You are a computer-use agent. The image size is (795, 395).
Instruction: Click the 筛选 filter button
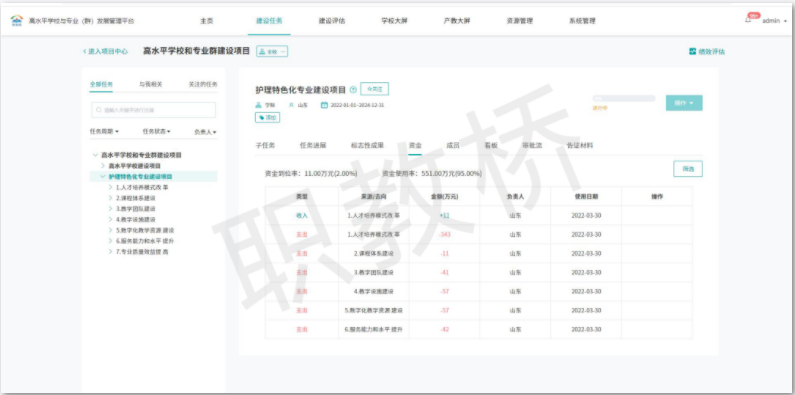point(688,169)
